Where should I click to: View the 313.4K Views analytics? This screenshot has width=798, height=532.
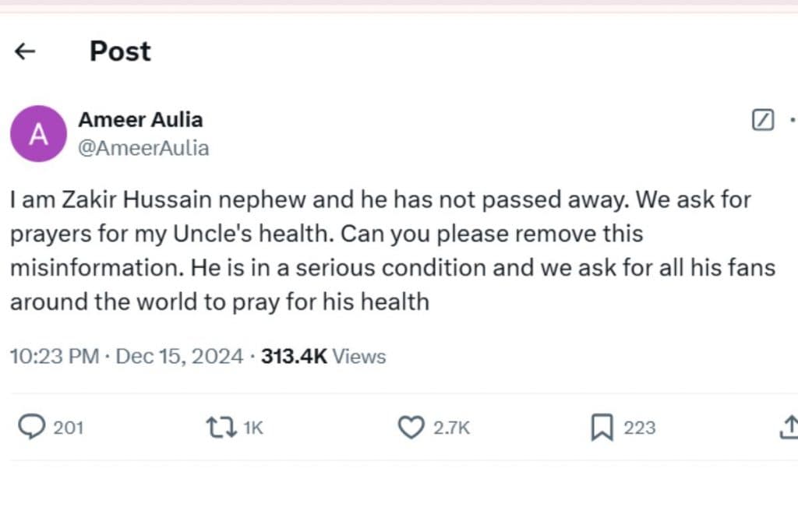[x=323, y=357]
